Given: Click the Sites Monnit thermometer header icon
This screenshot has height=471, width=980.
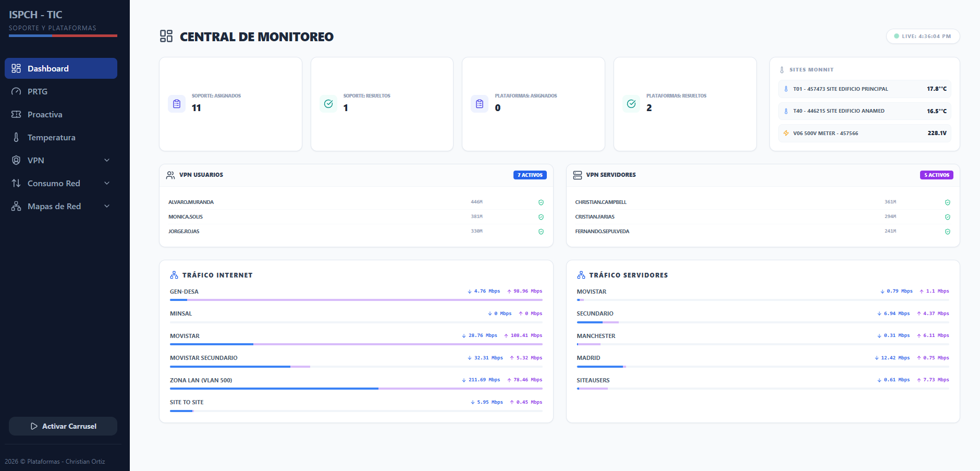Looking at the screenshot, I should pyautogui.click(x=782, y=70).
